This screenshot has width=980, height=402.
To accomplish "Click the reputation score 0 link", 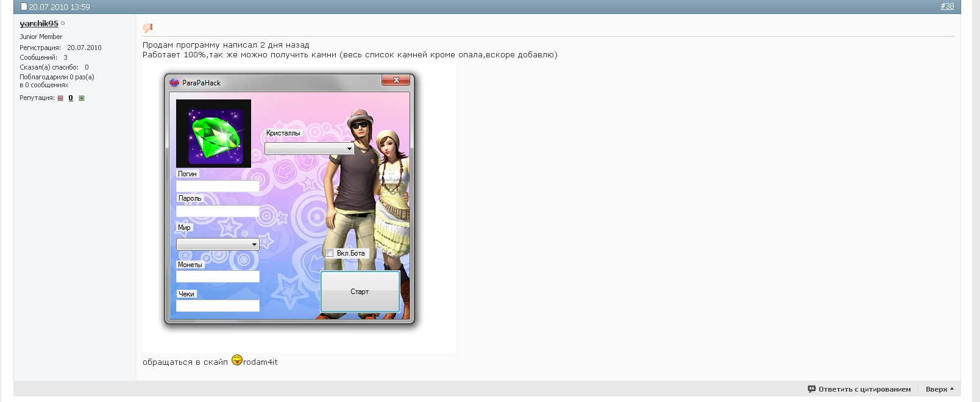I will pyautogui.click(x=71, y=98).
